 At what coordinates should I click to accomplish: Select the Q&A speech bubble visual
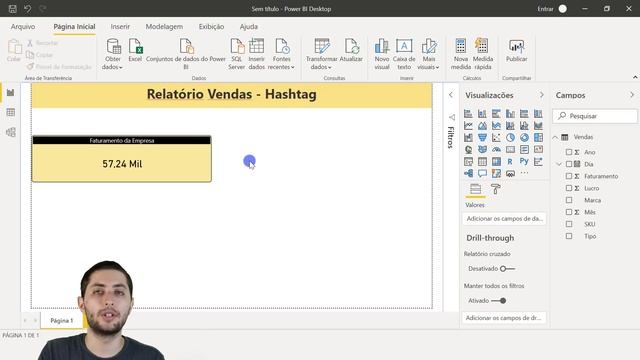pos(482,173)
